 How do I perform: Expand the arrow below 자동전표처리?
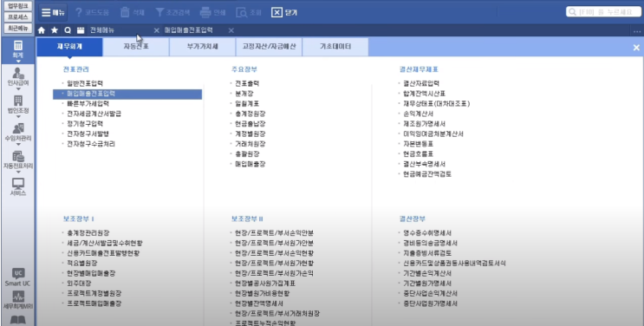18,172
